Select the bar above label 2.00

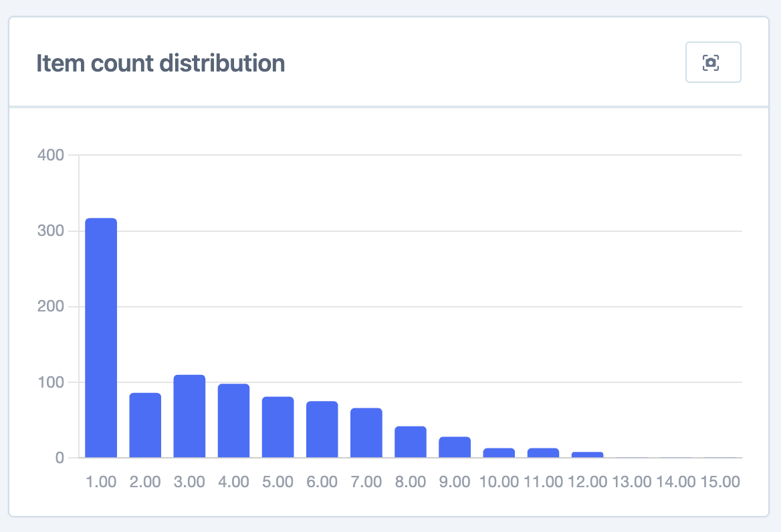pyautogui.click(x=145, y=424)
